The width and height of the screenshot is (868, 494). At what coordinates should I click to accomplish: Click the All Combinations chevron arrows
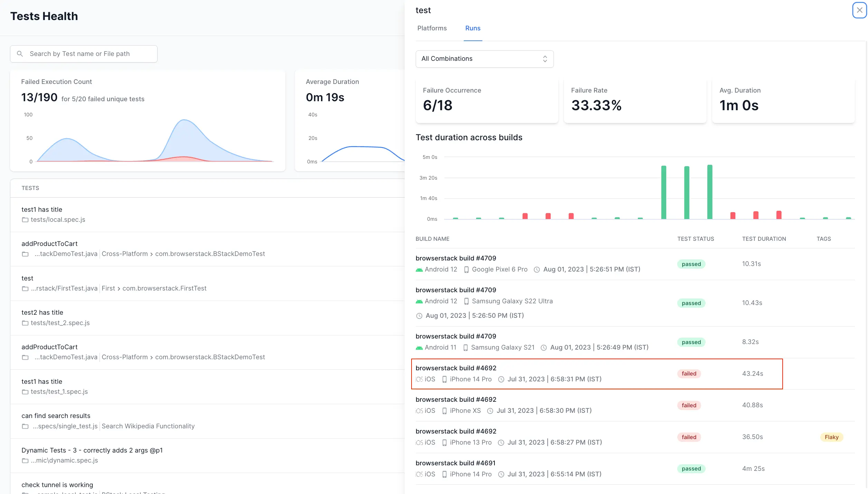coord(545,59)
